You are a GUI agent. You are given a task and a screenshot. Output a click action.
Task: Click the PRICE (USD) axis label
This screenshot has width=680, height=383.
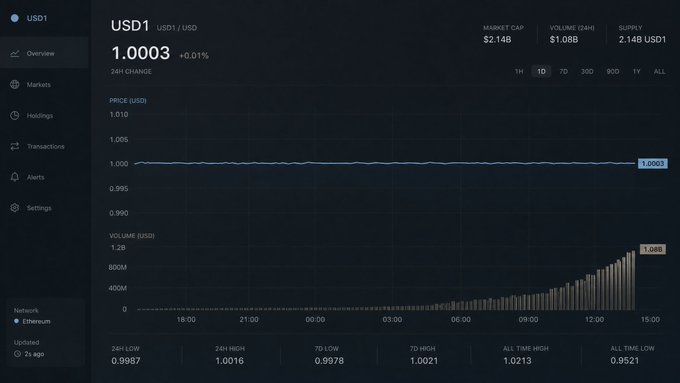128,100
